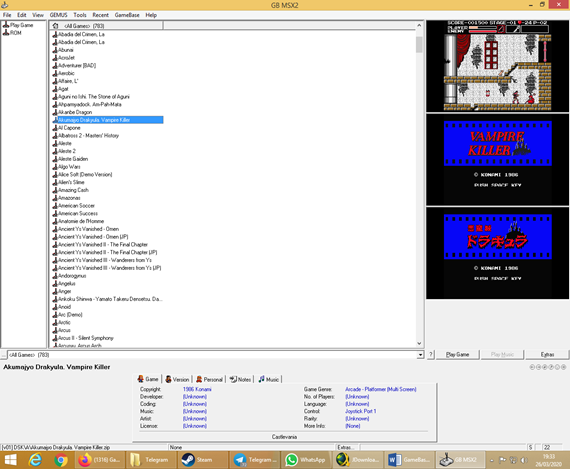Open the All Games filter dropdown arrow

(420, 355)
